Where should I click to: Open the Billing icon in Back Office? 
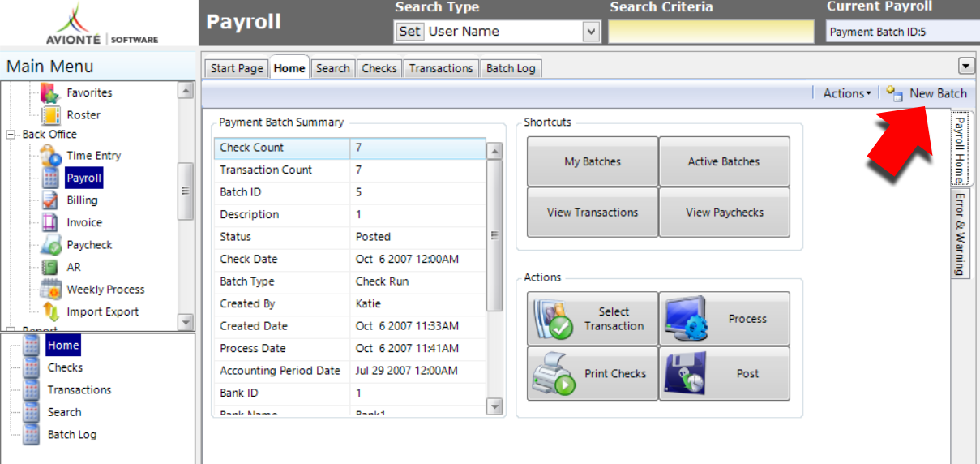[50, 200]
